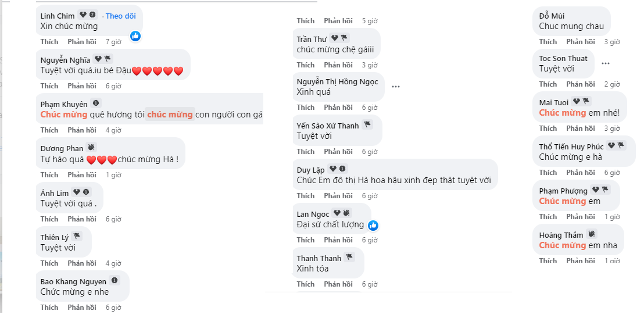
Task: Open Thổ Tiến Huy Phúc's profile name
Action: tap(571, 146)
